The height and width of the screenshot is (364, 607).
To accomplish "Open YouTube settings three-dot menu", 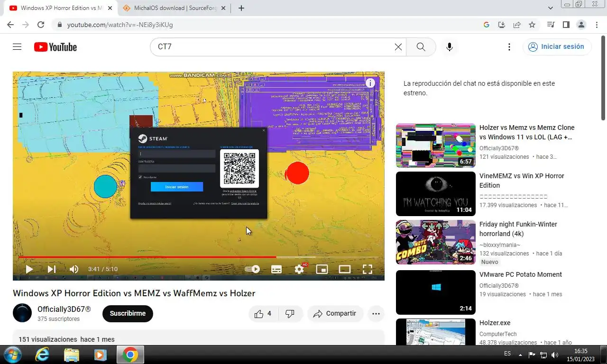I will click(x=509, y=47).
